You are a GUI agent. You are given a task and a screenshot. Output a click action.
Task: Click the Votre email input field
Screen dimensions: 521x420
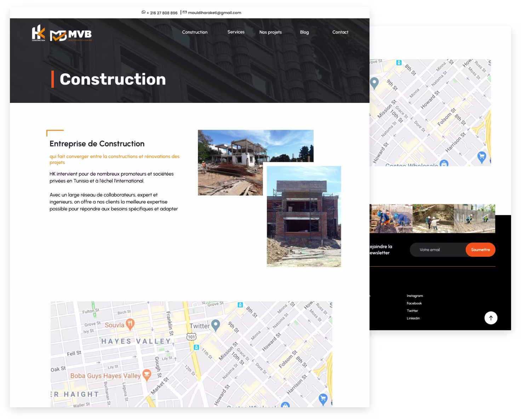438,250
